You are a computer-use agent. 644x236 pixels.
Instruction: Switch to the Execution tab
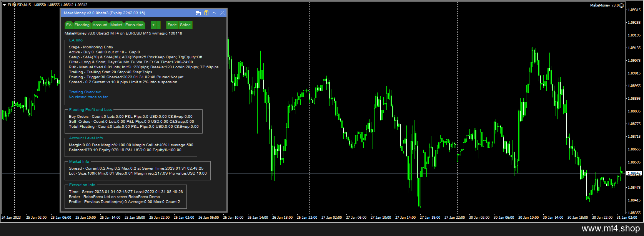(134, 25)
